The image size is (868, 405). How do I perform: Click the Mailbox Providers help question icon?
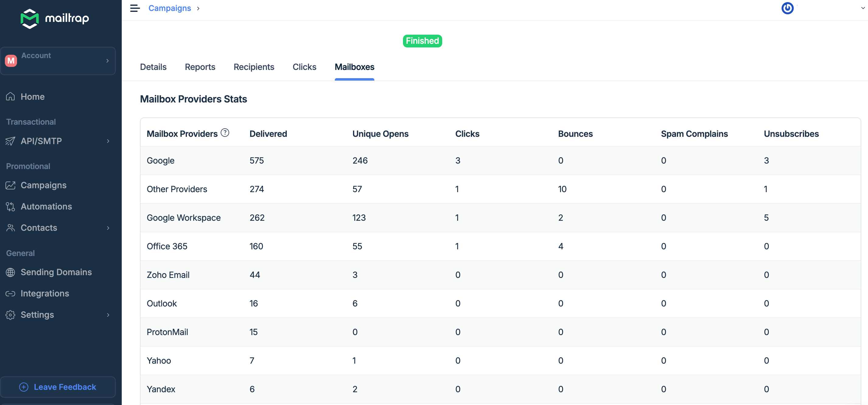point(225,133)
